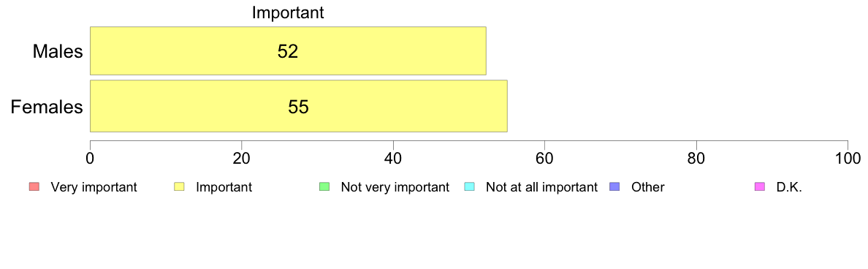Click the Very important legend text

94,187
